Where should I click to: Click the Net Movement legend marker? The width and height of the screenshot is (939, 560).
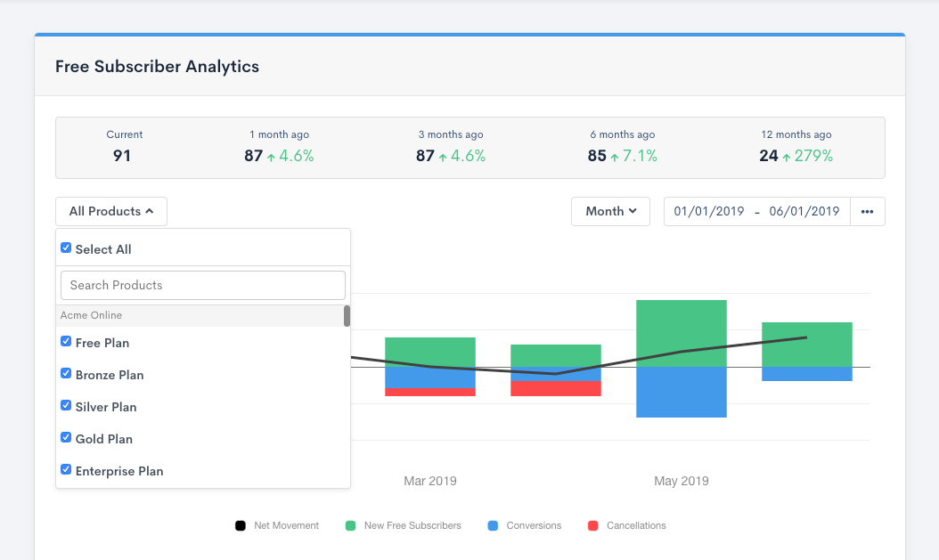[240, 525]
